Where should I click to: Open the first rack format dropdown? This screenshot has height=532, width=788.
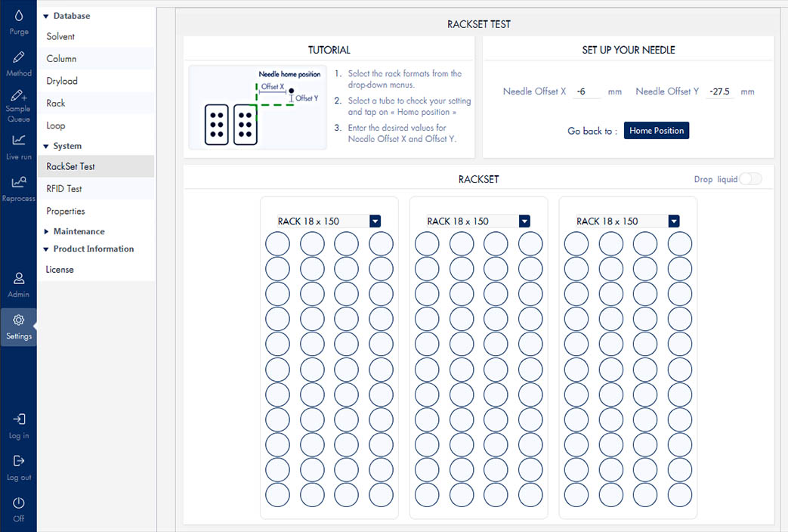375,221
